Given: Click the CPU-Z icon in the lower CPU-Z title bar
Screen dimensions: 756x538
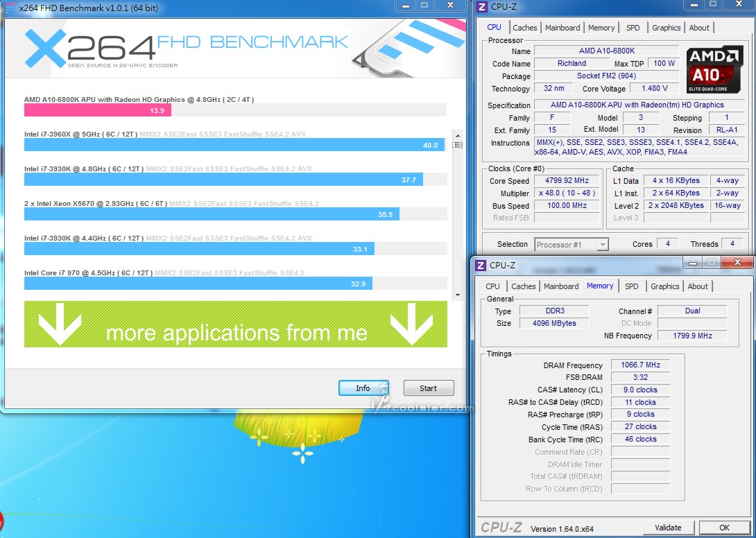Looking at the screenshot, I should [480, 265].
